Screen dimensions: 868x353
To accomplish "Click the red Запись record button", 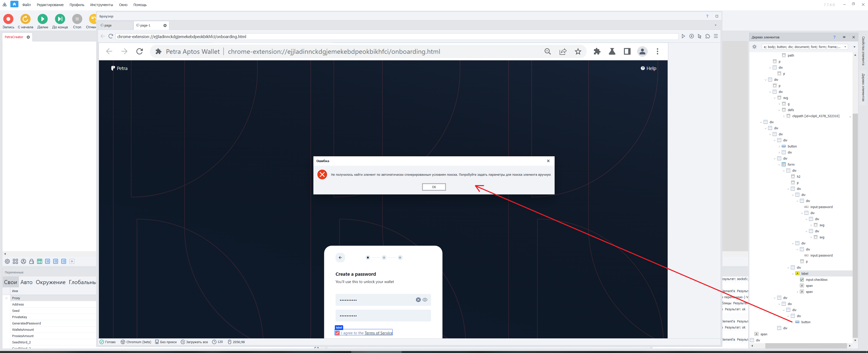I will click(8, 19).
